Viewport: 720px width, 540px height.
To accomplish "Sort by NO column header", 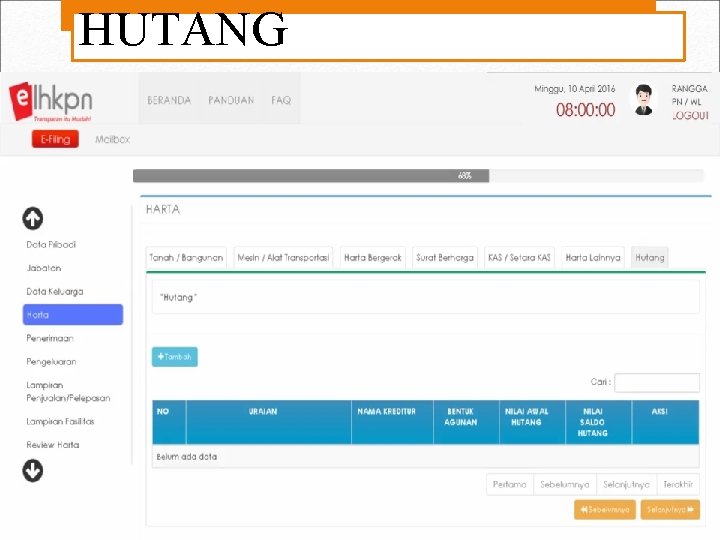I will coord(169,422).
